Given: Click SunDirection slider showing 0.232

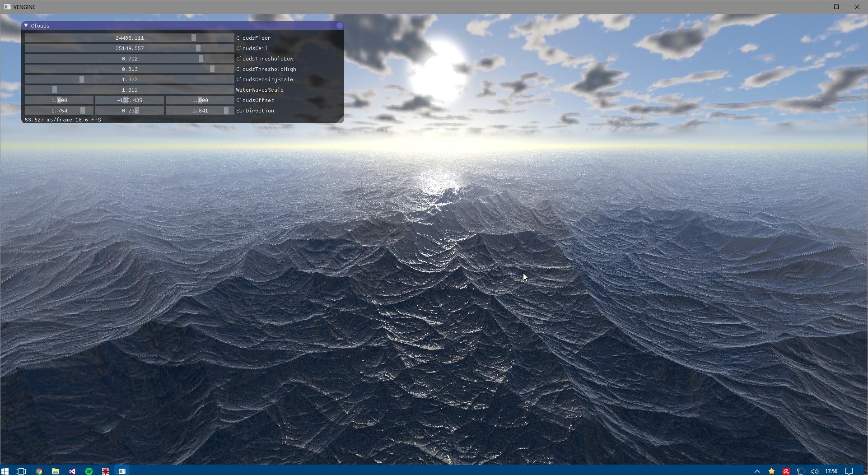Looking at the screenshot, I should point(130,111).
